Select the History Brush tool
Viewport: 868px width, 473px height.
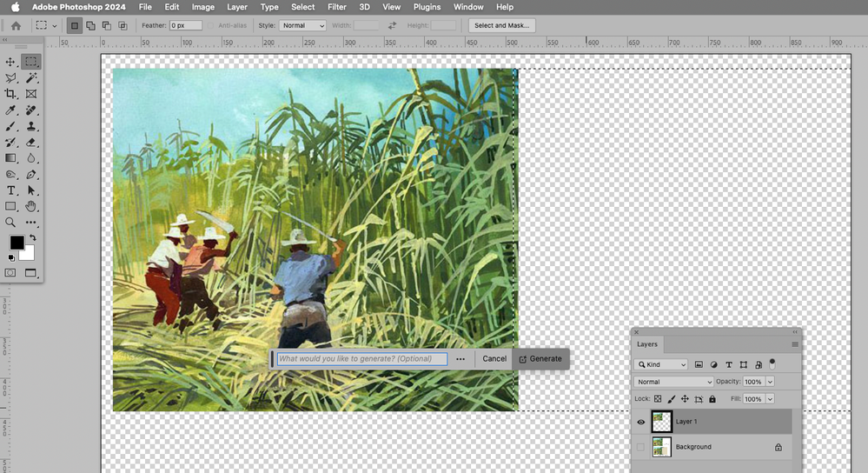point(10,143)
